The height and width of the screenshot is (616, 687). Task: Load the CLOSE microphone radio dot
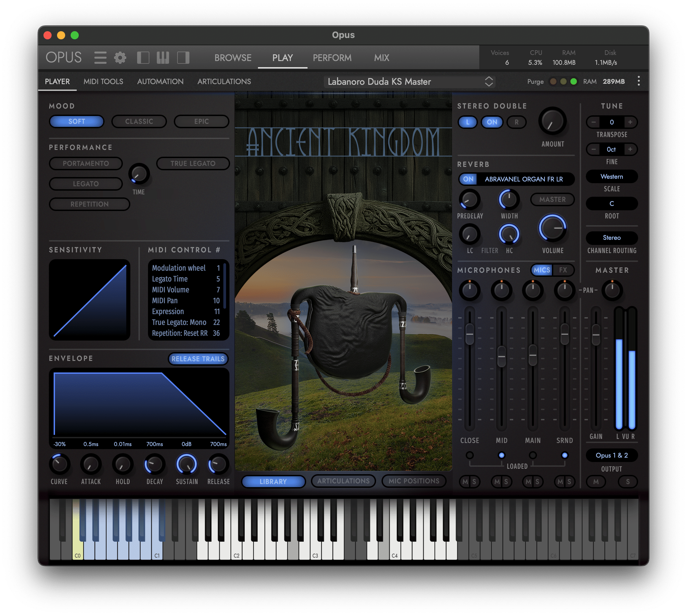click(x=470, y=455)
